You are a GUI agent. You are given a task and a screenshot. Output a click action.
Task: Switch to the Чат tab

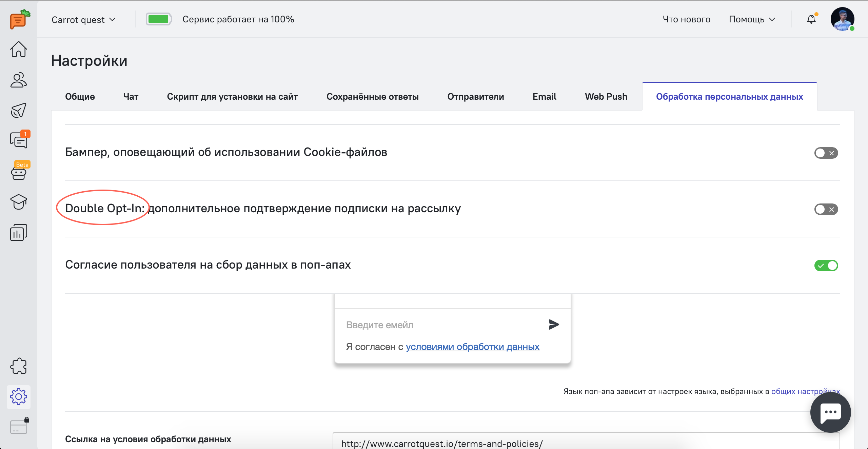click(131, 97)
